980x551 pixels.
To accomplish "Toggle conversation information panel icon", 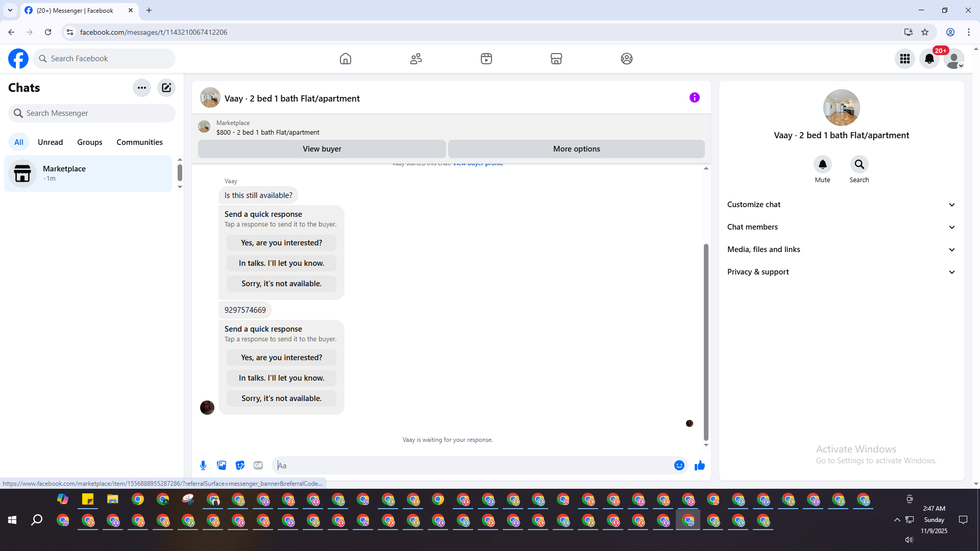I will (694, 97).
